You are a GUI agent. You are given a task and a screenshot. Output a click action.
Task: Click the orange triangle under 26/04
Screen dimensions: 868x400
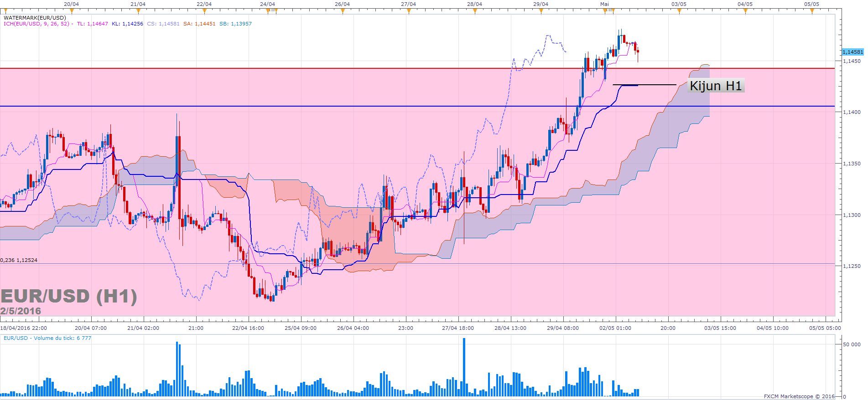coord(343,11)
